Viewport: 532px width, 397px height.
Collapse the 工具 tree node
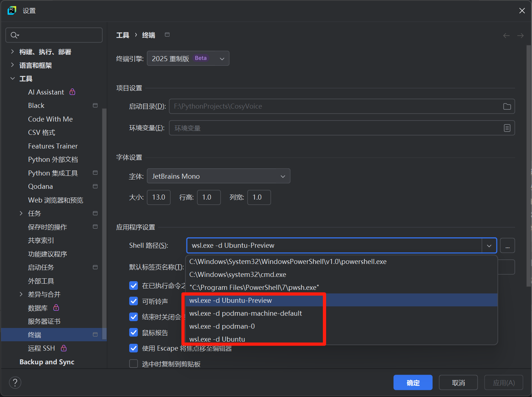click(13, 78)
